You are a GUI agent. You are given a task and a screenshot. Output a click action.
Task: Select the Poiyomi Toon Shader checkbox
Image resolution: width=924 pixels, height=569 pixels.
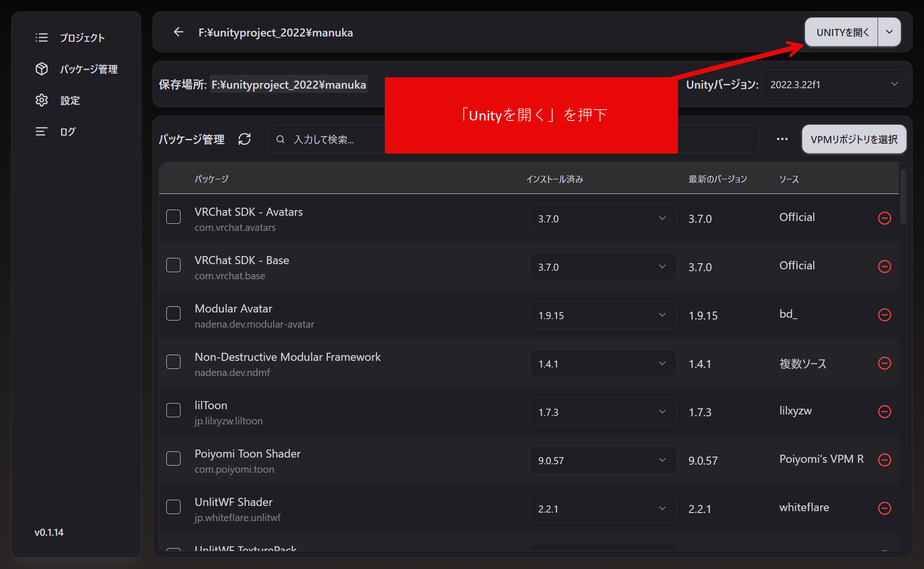[x=173, y=459]
